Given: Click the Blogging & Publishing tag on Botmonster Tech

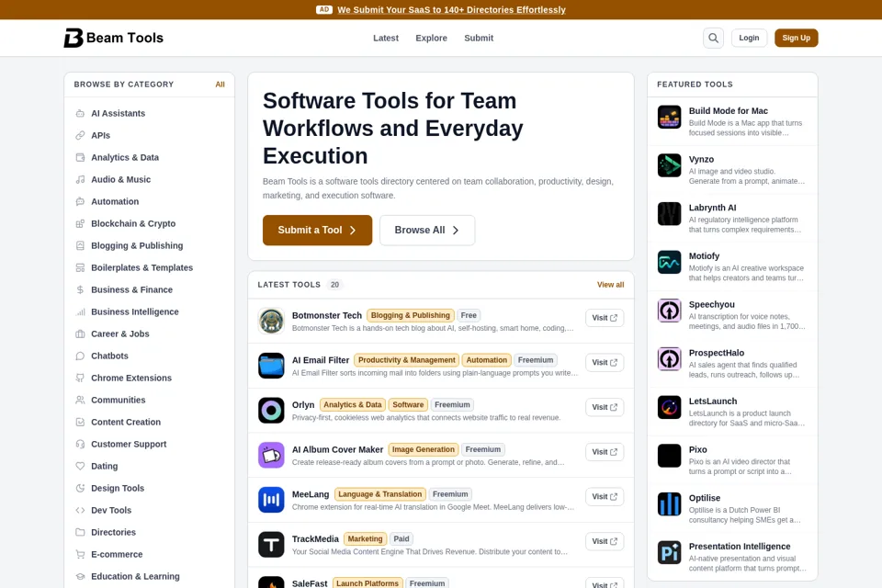Looking at the screenshot, I should pos(410,316).
